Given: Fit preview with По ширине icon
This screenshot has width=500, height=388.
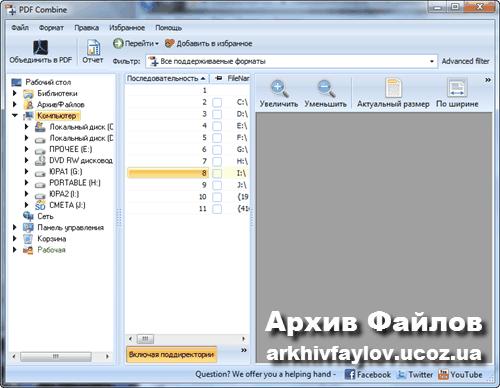Looking at the screenshot, I should point(457,87).
